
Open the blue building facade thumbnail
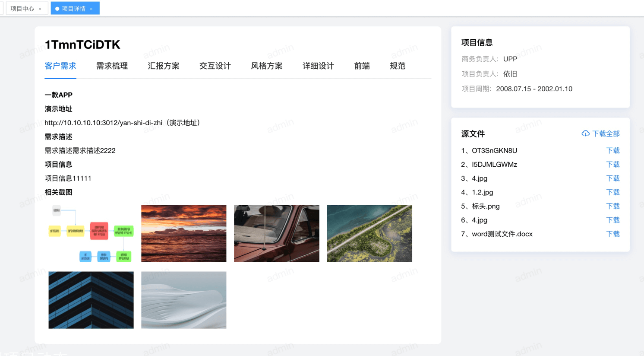(x=91, y=300)
